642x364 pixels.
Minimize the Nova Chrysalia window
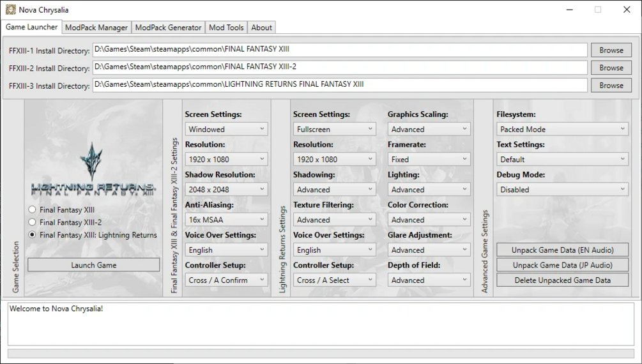click(x=570, y=10)
